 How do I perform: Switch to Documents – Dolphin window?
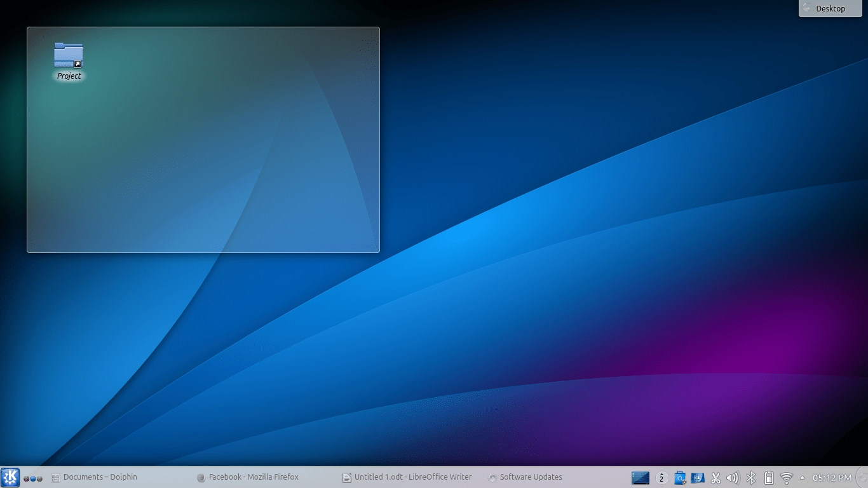click(94, 477)
